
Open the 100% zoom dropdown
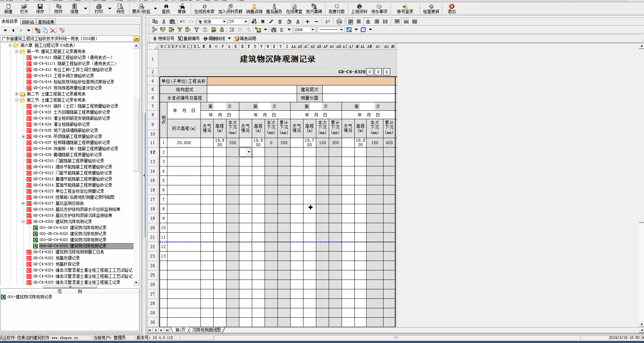click(x=313, y=30)
